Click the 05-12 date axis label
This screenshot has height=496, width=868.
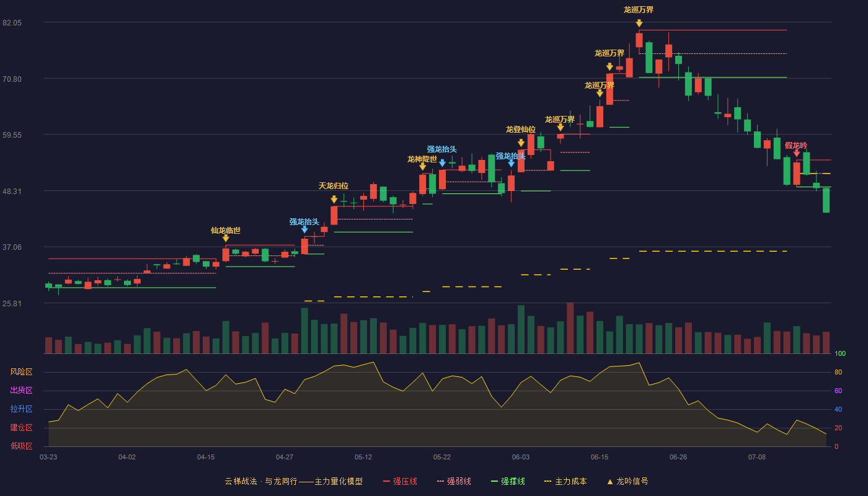click(x=363, y=457)
